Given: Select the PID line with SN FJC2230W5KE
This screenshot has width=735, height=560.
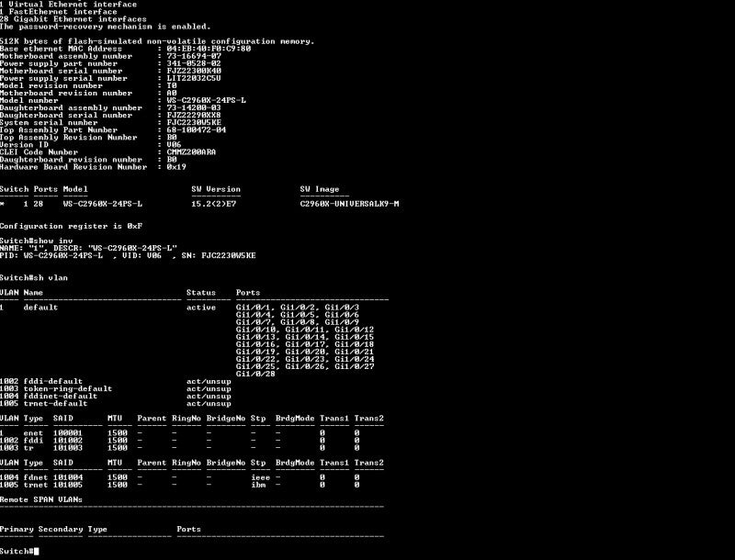Looking at the screenshot, I should 128,255.
